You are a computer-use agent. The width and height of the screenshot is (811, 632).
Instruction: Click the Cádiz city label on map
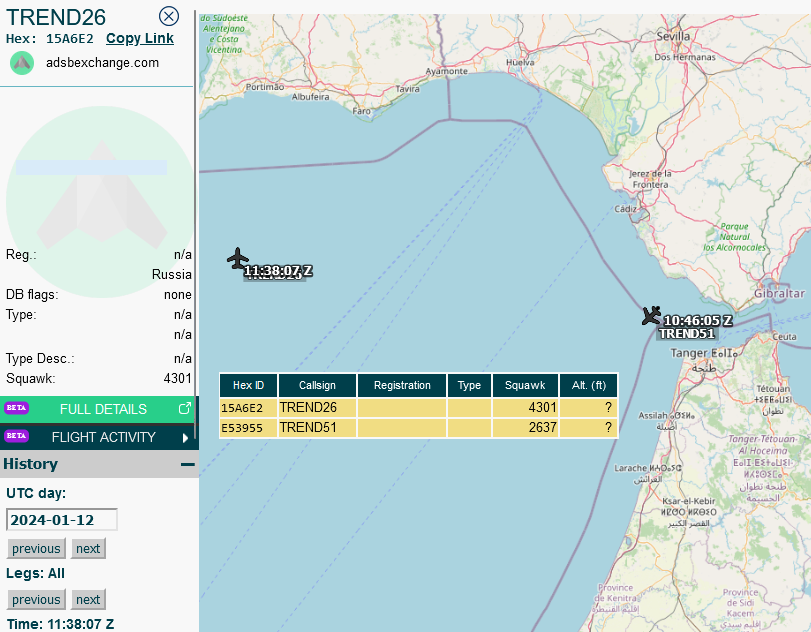click(625, 209)
